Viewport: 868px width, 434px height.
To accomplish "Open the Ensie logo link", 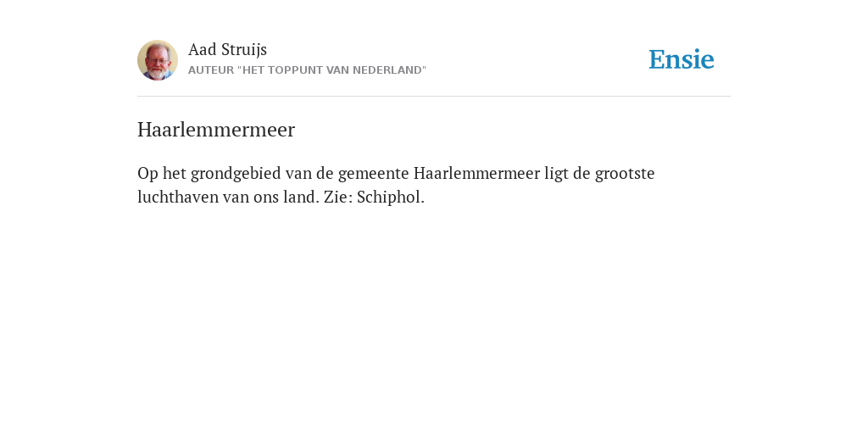I will (x=682, y=59).
